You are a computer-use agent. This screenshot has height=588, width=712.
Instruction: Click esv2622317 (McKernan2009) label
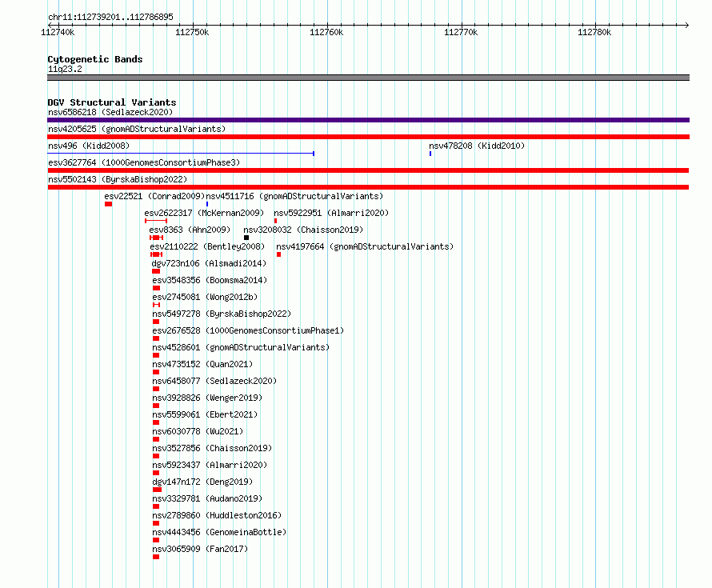(x=204, y=213)
